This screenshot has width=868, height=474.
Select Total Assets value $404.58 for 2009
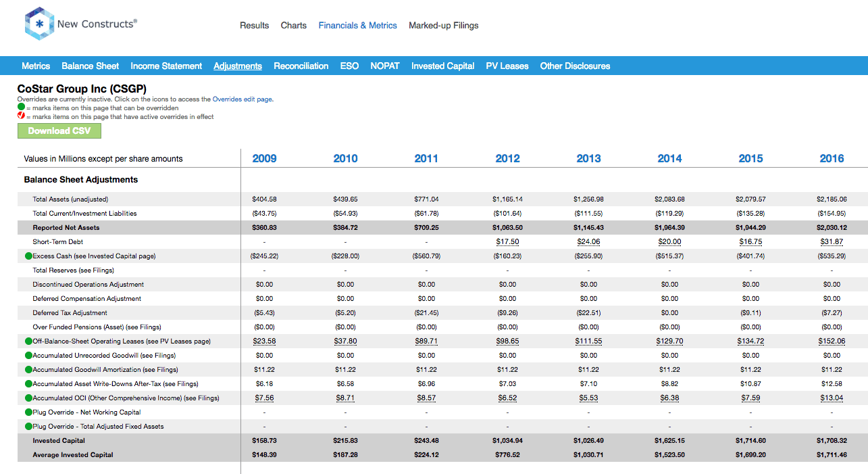264,199
